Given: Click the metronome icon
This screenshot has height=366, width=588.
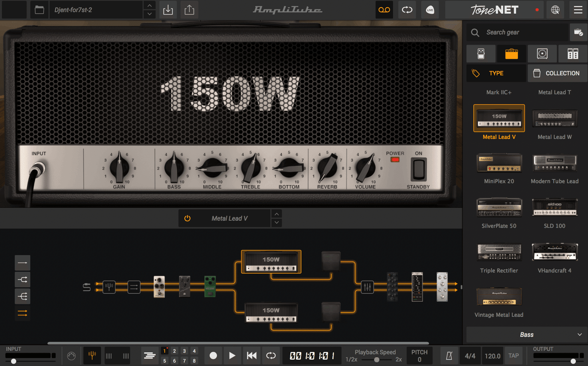Looking at the screenshot, I should pos(449,355).
